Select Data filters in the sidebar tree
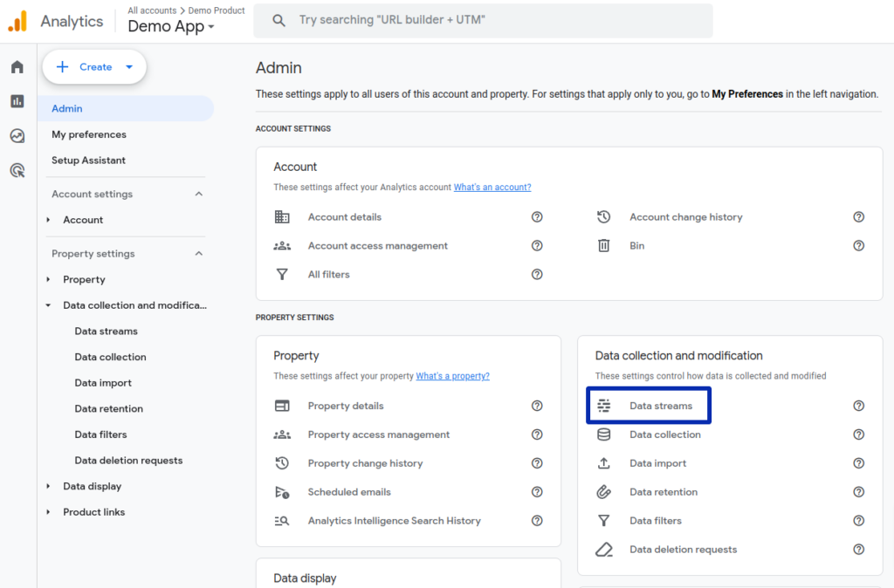894x588 pixels. click(x=101, y=434)
